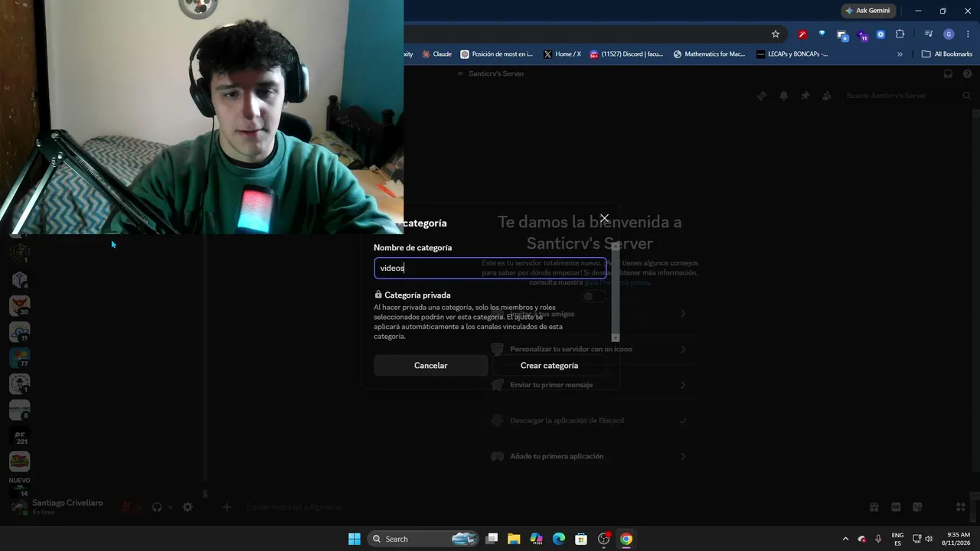Image resolution: width=980 pixels, height=551 pixels.
Task: Click the tab-window extension icon beside the diamond
Action: point(842,35)
